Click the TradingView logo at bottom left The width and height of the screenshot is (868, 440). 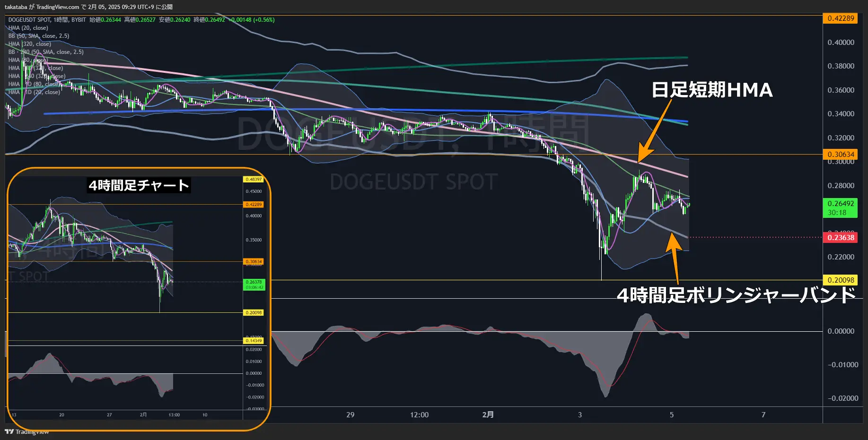pos(27,431)
